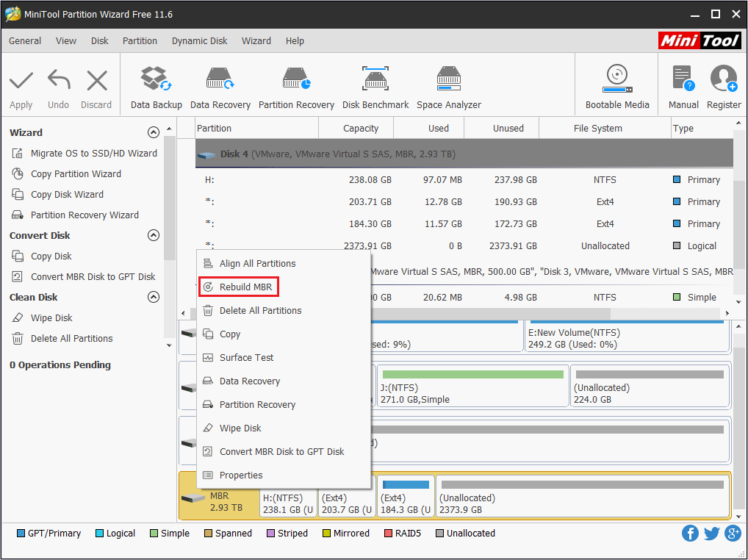Select the J:(NTFS) 271.0 GB block
Screen dimensions: 748x560
(472, 386)
